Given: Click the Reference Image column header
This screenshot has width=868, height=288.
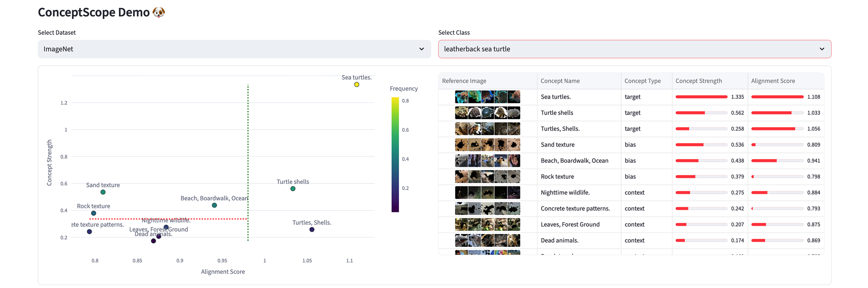Looking at the screenshot, I should click(487, 81).
